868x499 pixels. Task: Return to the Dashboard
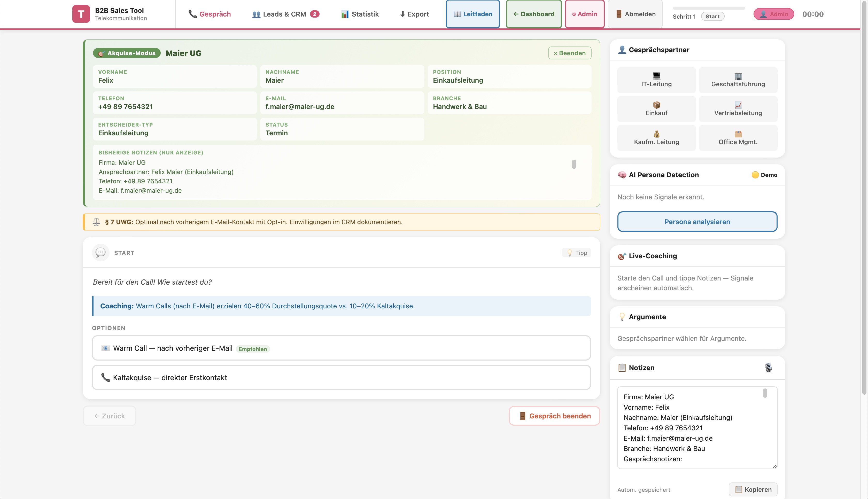pos(533,14)
